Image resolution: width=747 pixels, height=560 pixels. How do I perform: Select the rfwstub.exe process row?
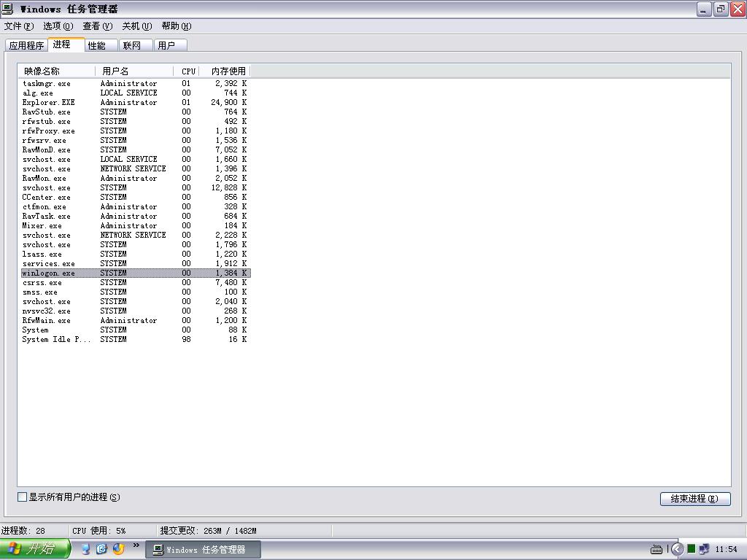135,122
